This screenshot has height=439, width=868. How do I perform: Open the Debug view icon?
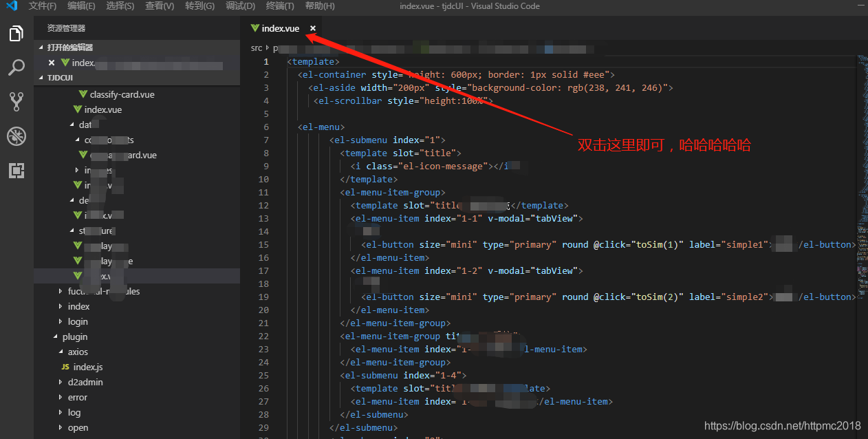pos(17,136)
